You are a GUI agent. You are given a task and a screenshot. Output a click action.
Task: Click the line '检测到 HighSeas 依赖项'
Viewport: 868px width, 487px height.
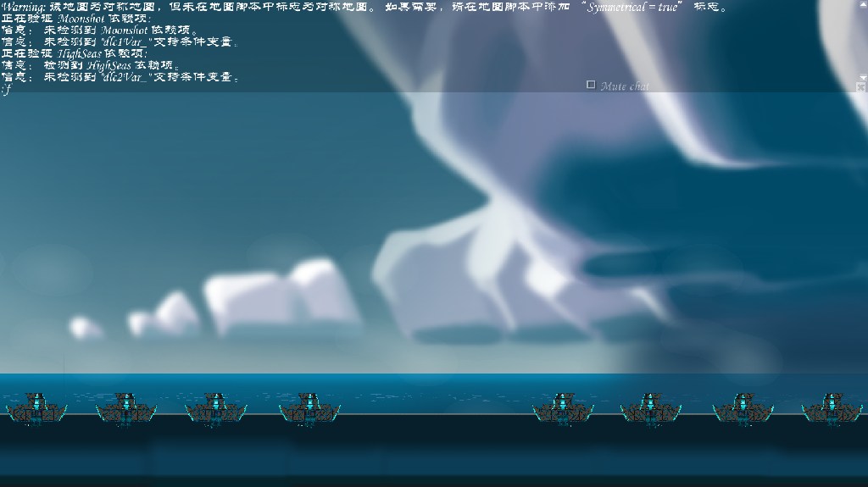tap(90, 64)
